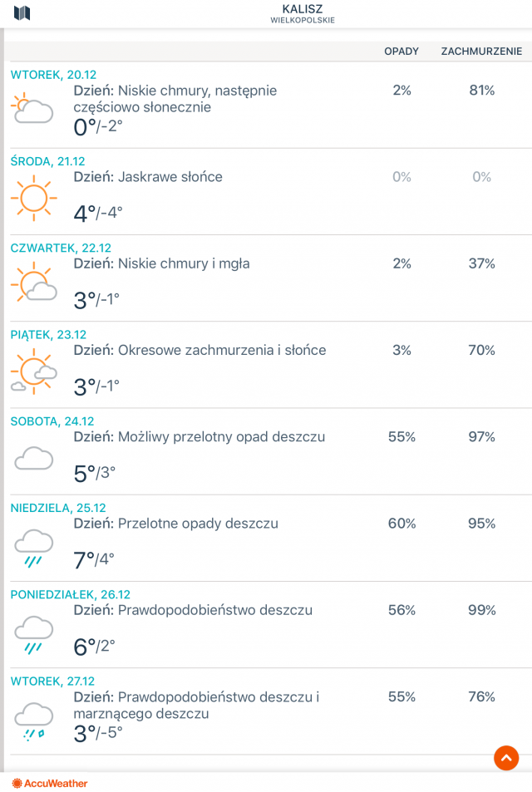The width and height of the screenshot is (532, 792).
Task: Tap the orange scroll-to-top arrow button
Action: click(x=506, y=758)
